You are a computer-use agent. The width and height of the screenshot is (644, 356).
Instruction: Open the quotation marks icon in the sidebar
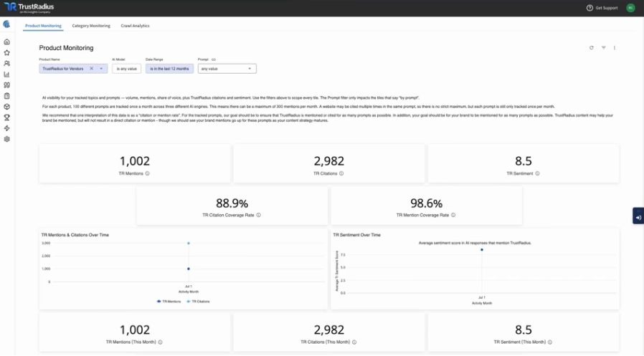[6, 85]
